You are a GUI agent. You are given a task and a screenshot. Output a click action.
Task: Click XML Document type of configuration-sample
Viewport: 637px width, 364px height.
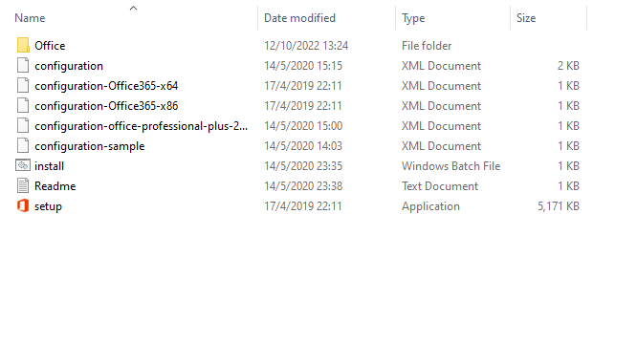[x=441, y=145]
